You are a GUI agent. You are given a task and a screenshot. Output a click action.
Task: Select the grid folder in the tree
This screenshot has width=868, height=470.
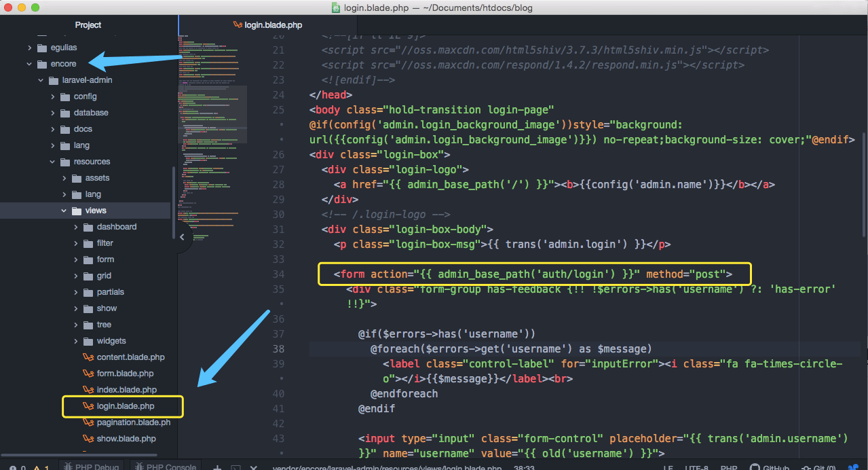(104, 276)
